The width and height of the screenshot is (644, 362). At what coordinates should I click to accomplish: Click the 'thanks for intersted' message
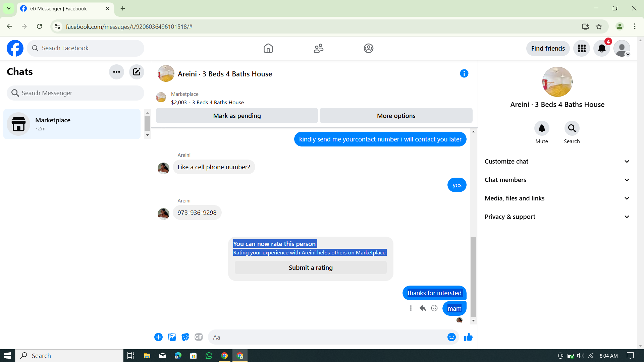tap(434, 293)
